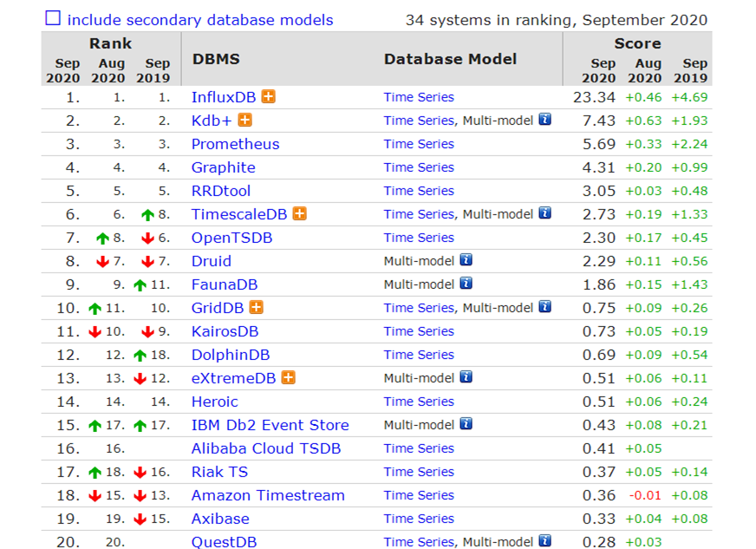Click the info icon in the QuestDB row
This screenshot has height=549, width=756.
tap(544, 540)
